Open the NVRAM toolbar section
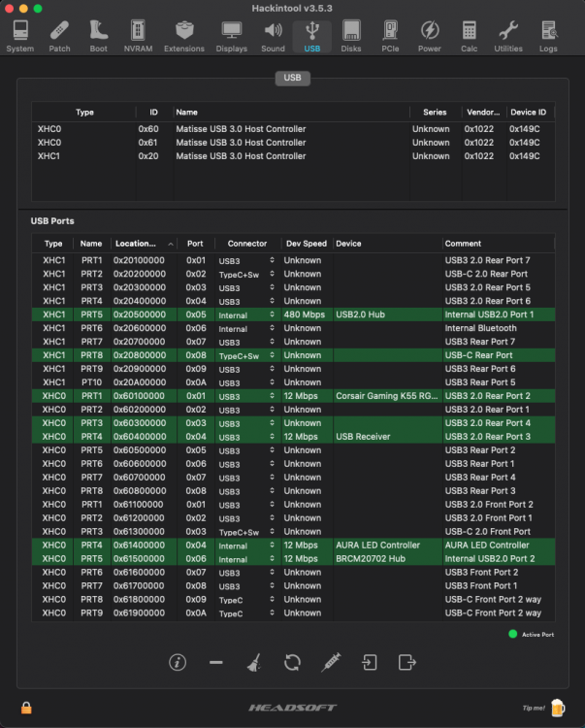Screen dimensions: 585x728 [138, 36]
